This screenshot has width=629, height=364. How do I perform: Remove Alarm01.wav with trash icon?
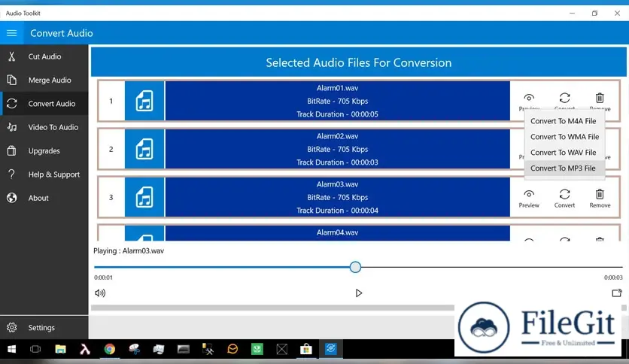point(600,98)
